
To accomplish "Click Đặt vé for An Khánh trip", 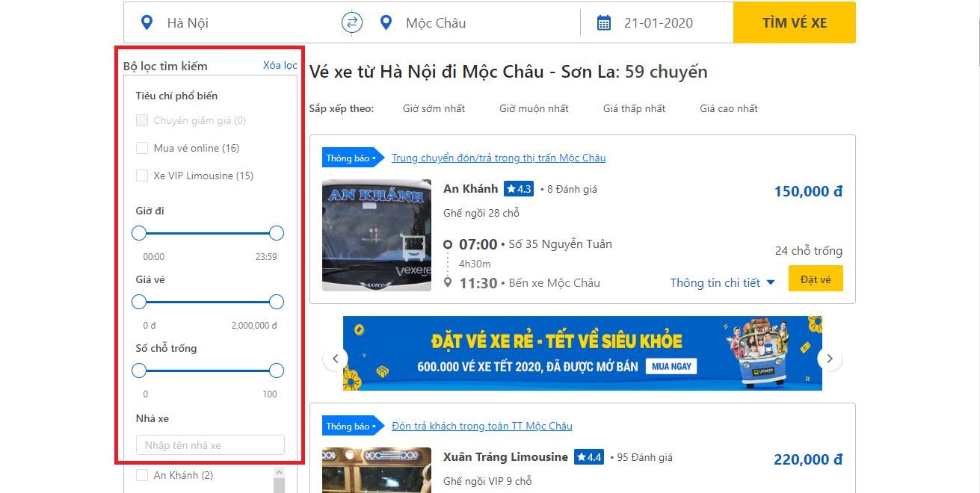I will [x=816, y=279].
